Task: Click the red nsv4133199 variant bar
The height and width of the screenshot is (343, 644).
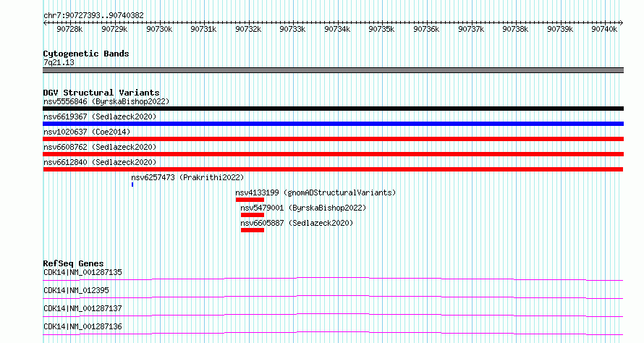Action: pos(250,200)
